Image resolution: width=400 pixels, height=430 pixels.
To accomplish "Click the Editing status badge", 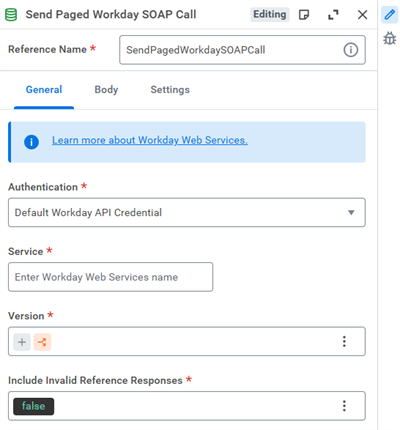I will [270, 15].
